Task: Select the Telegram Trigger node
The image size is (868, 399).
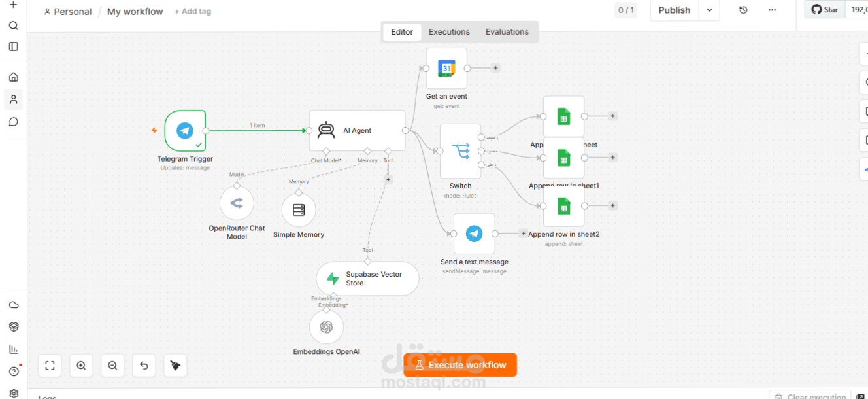Action: tap(185, 130)
